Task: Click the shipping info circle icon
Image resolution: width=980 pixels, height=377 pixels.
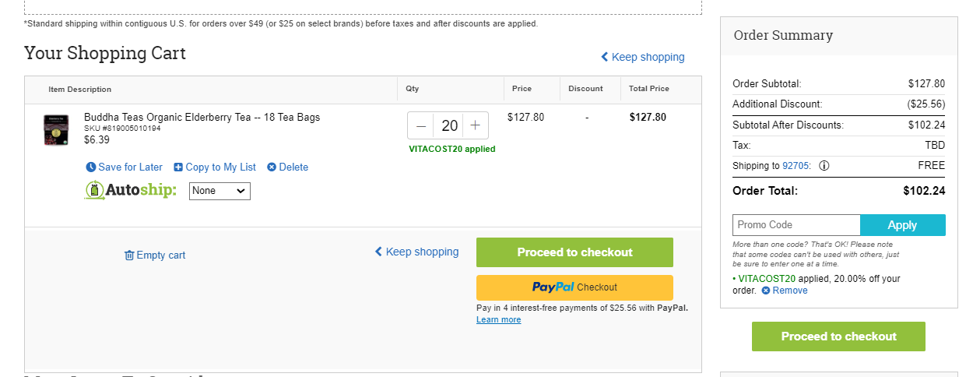Action: tap(824, 165)
